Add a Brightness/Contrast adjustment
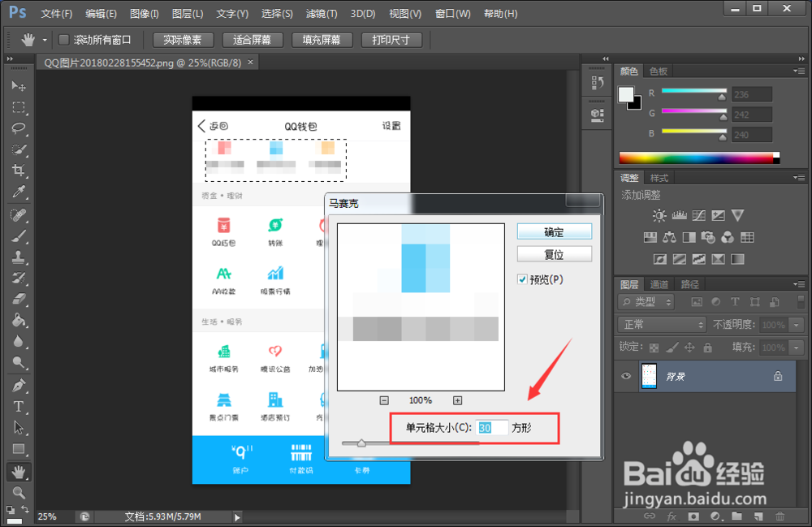Image resolution: width=812 pixels, height=527 pixels. coord(659,215)
